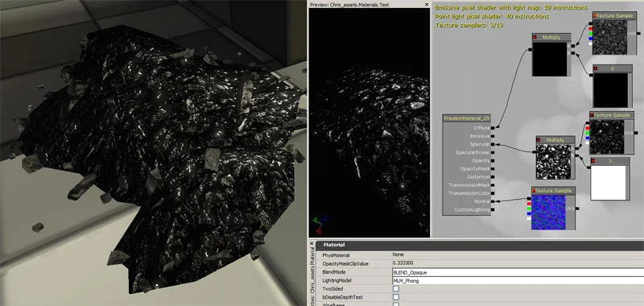
Task: Click red preview icon on constant 0 node
Action: pos(596,68)
